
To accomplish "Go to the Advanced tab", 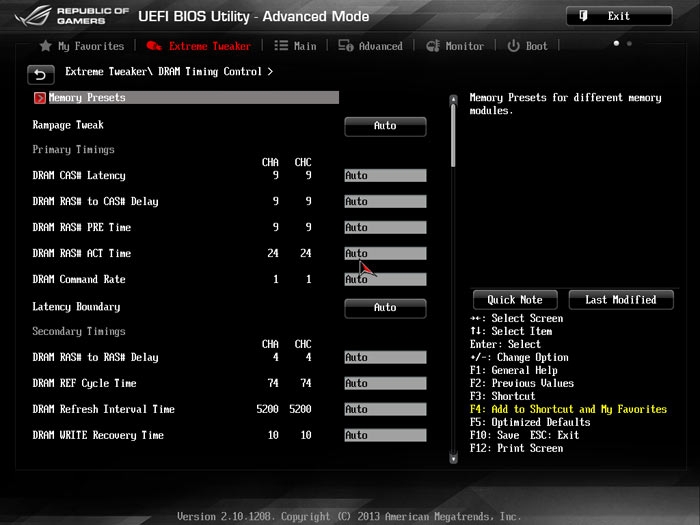I will [x=371, y=46].
